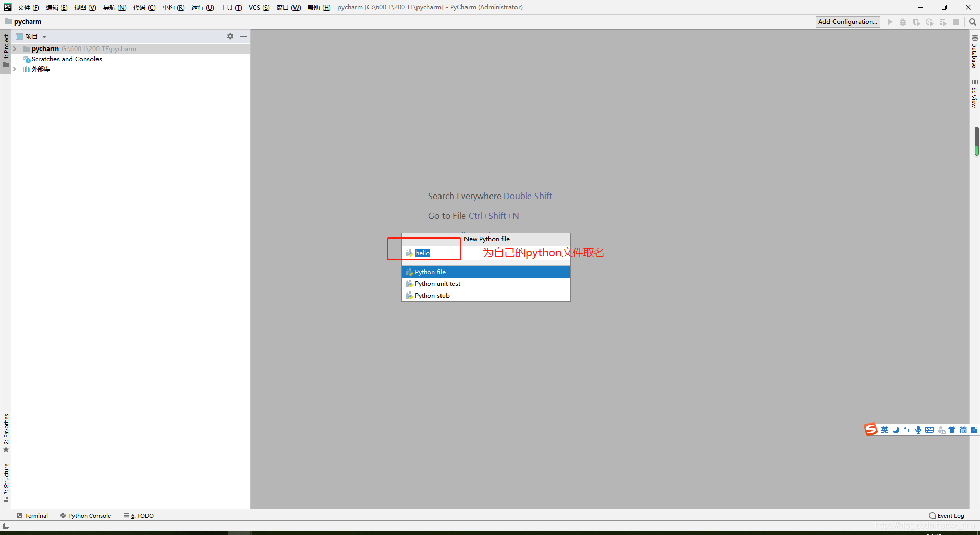The width and height of the screenshot is (980, 535).
Task: Hide the Project panel with the minus icon
Action: 243,36
